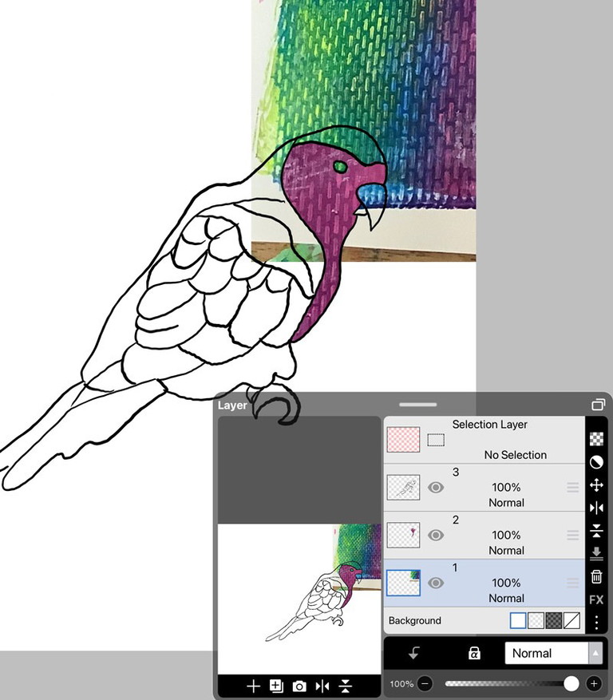Viewport: 613px width, 700px height.
Task: Click the merge layer down arrow icon
Action: (596, 553)
